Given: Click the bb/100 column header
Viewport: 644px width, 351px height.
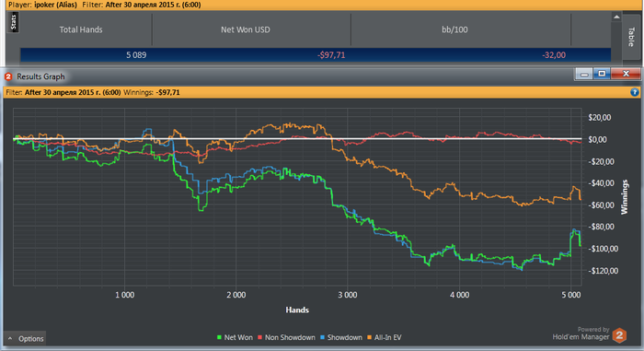Looking at the screenshot, I should click(454, 29).
